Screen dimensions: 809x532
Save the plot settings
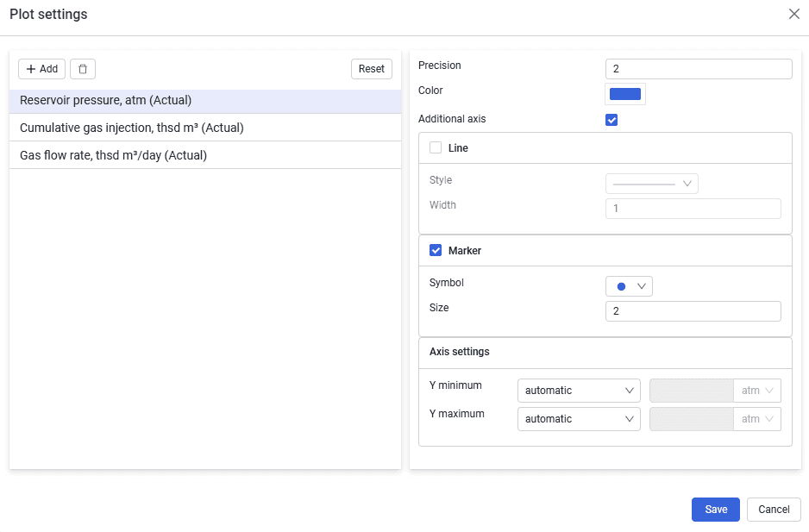[716, 510]
